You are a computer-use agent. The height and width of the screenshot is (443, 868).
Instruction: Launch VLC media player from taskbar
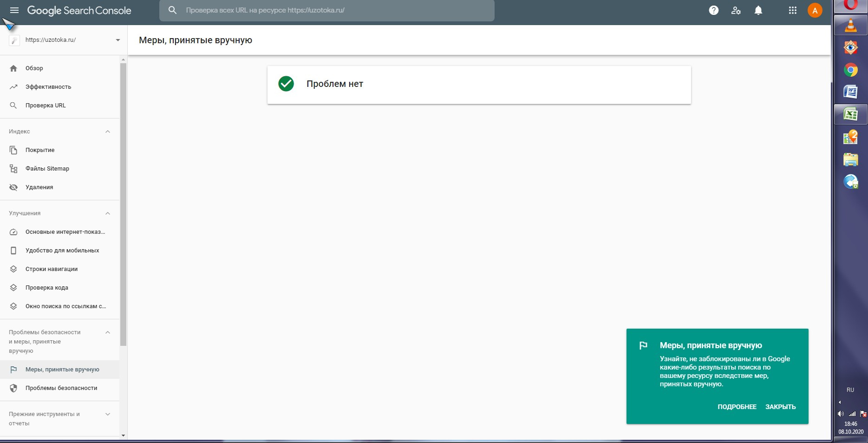click(x=851, y=25)
